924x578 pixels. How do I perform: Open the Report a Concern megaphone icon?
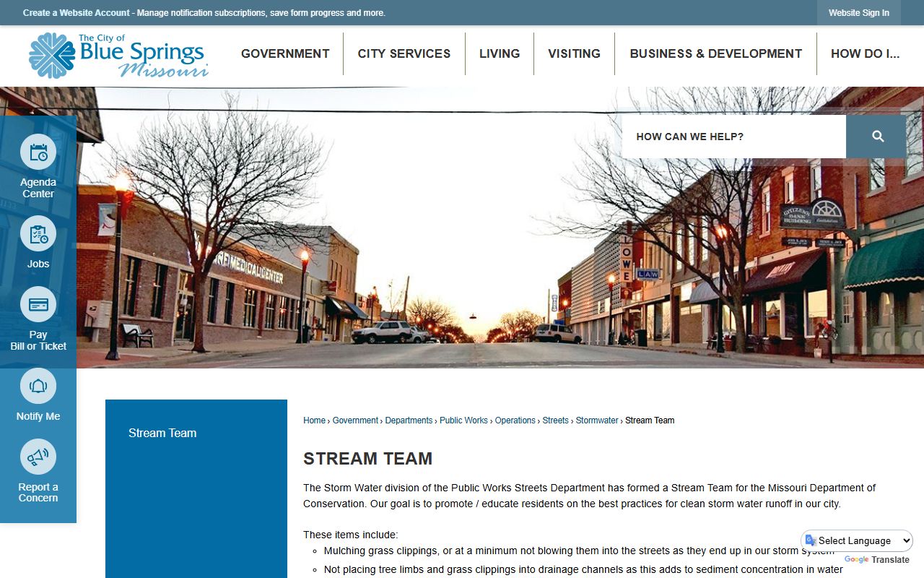(38, 457)
